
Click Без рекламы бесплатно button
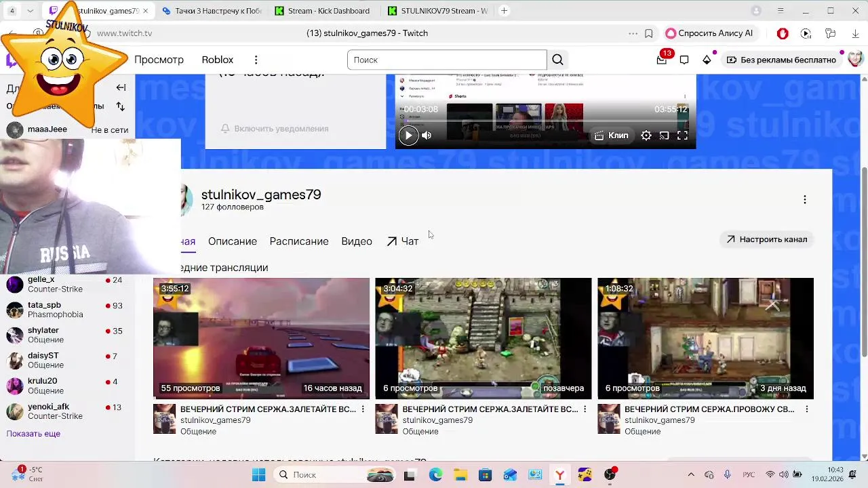click(781, 60)
